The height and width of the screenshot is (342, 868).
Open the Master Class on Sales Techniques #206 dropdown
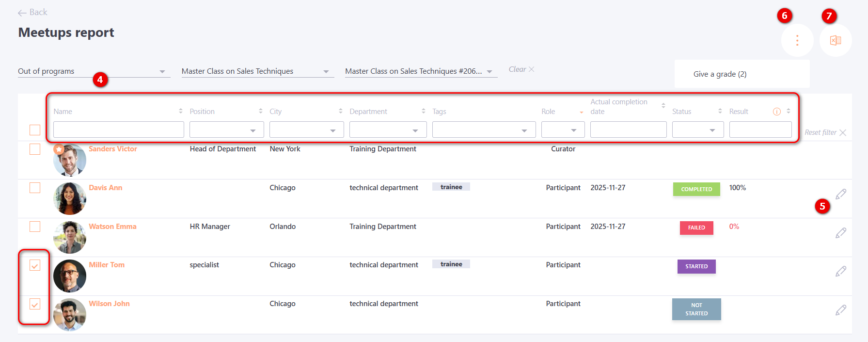[x=420, y=71]
